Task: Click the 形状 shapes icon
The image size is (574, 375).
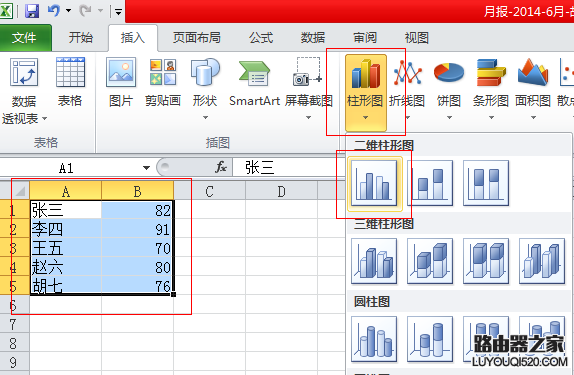Action: tap(205, 73)
